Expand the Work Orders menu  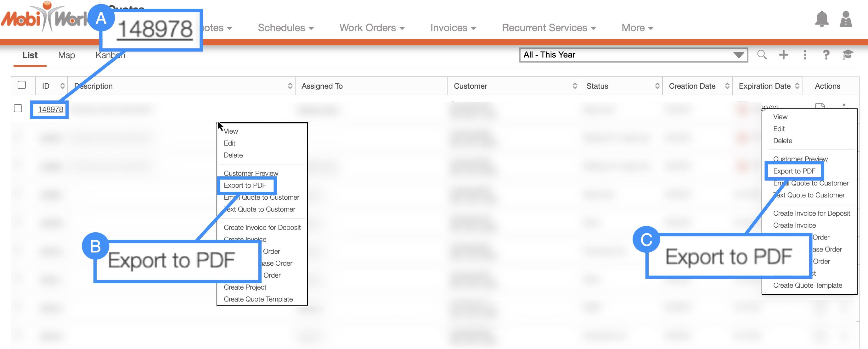[x=372, y=28]
